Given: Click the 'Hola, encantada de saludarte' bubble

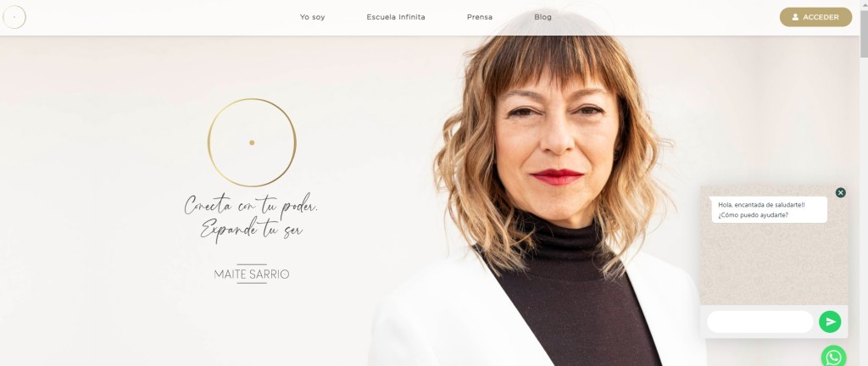Looking at the screenshot, I should (x=769, y=209).
